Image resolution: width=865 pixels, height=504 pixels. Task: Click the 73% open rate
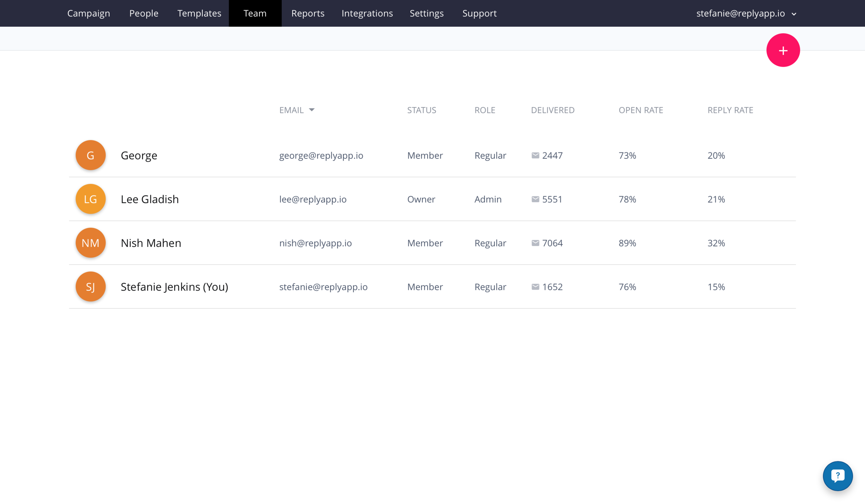point(627,156)
